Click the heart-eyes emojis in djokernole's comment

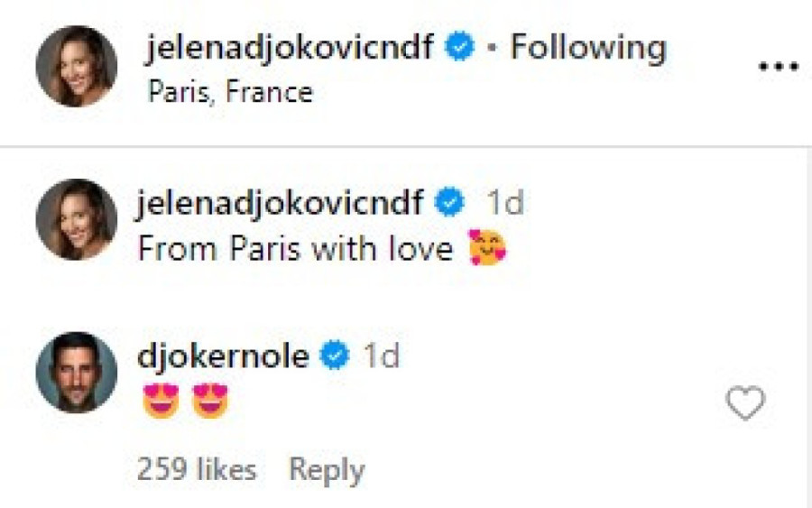tap(186, 402)
